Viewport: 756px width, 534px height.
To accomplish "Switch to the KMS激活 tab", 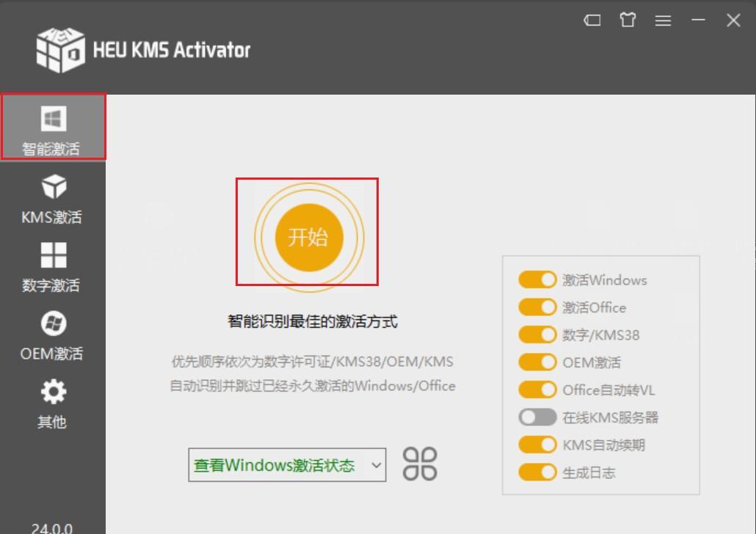I will pos(53,200).
